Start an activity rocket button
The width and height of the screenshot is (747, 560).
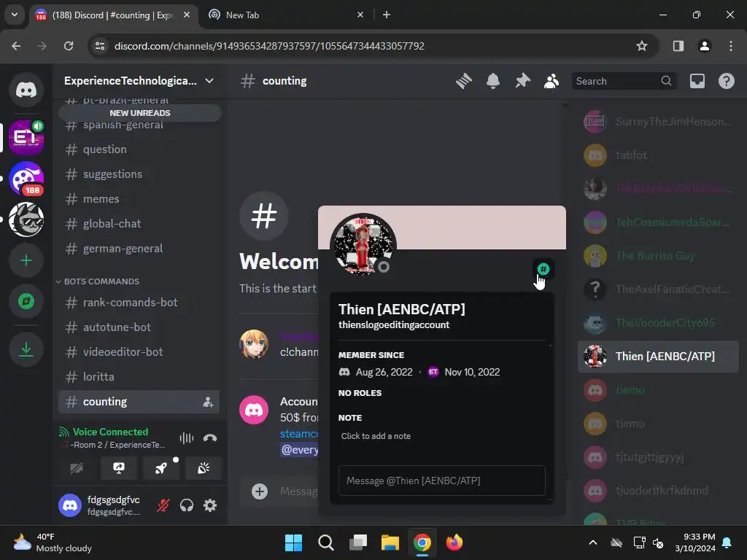point(161,468)
